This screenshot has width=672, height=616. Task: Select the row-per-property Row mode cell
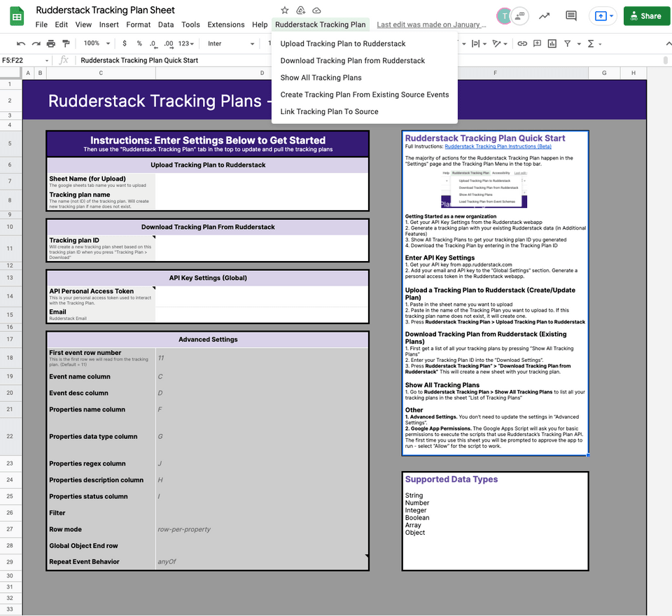tap(262, 529)
